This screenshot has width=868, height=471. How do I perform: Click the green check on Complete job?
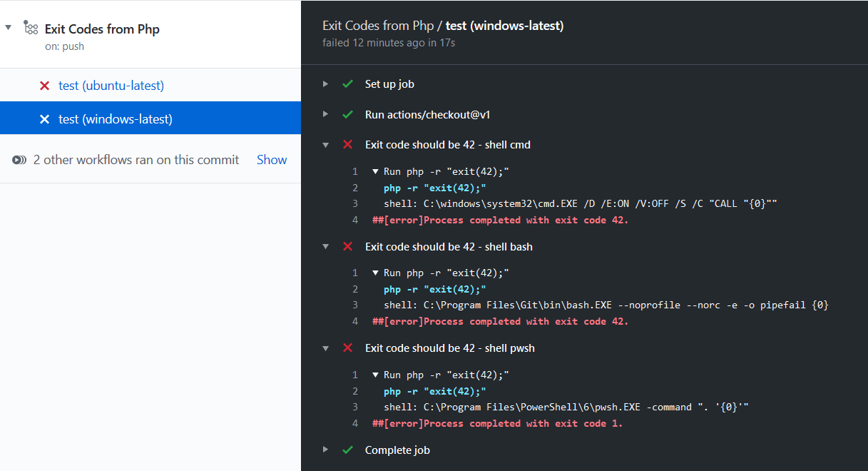[347, 450]
